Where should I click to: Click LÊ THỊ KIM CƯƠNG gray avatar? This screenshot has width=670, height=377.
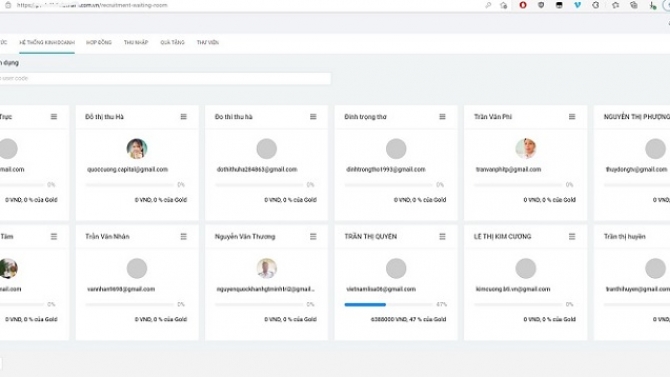(526, 268)
